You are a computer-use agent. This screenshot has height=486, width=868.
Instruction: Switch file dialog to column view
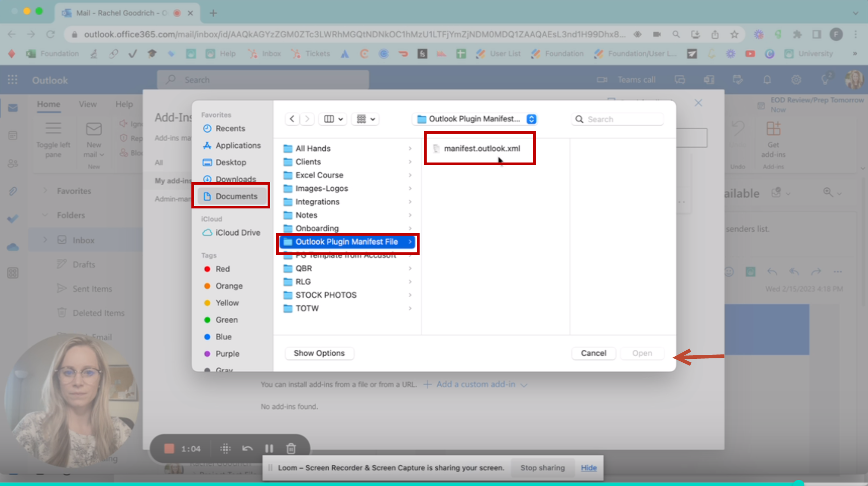point(329,119)
